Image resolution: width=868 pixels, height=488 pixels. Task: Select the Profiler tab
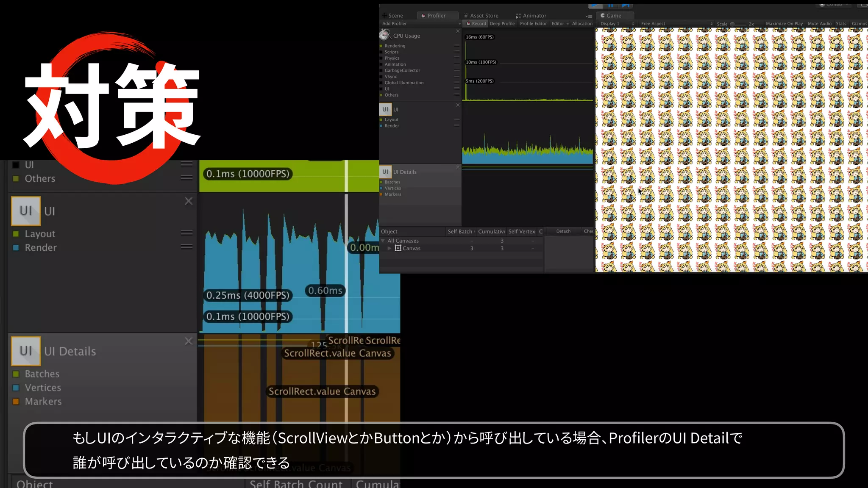click(x=437, y=16)
